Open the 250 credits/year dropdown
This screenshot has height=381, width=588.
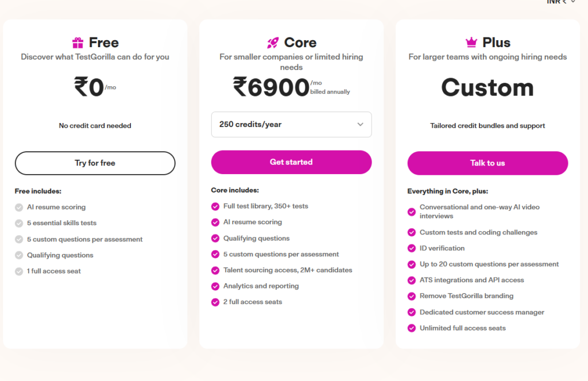tap(291, 125)
